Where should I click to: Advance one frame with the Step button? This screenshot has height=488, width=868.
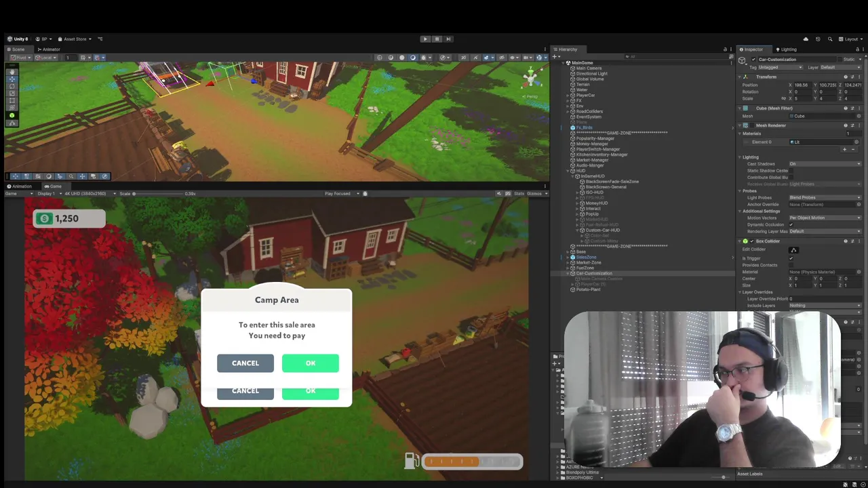tap(448, 39)
